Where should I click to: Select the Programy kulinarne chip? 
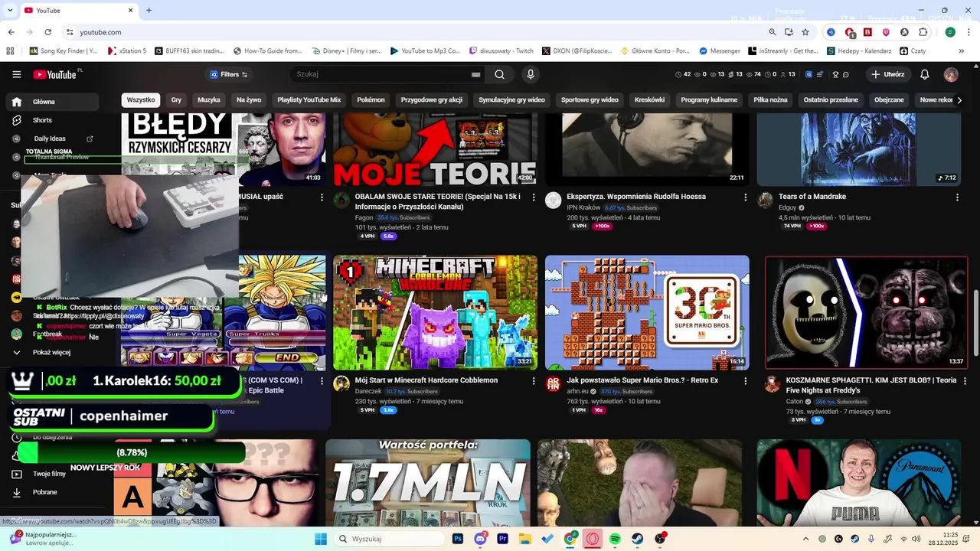709,99
